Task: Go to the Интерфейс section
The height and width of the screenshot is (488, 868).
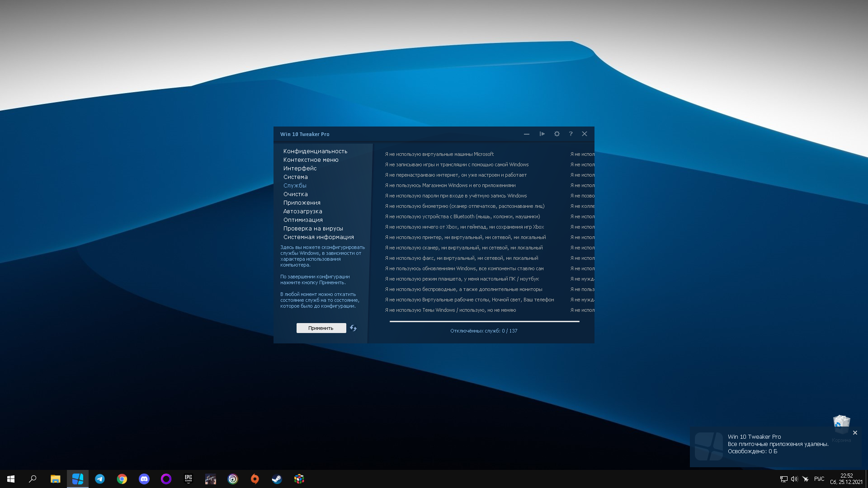Action: tap(300, 169)
